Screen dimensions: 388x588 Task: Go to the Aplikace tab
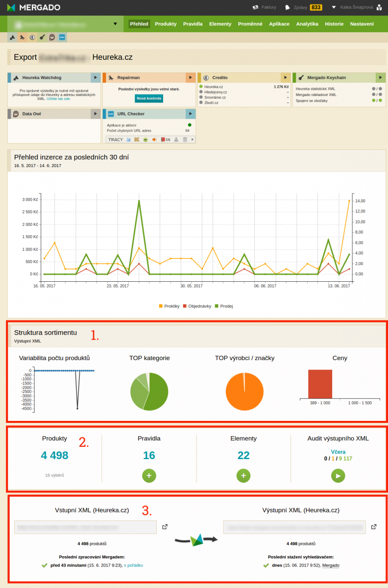279,24
